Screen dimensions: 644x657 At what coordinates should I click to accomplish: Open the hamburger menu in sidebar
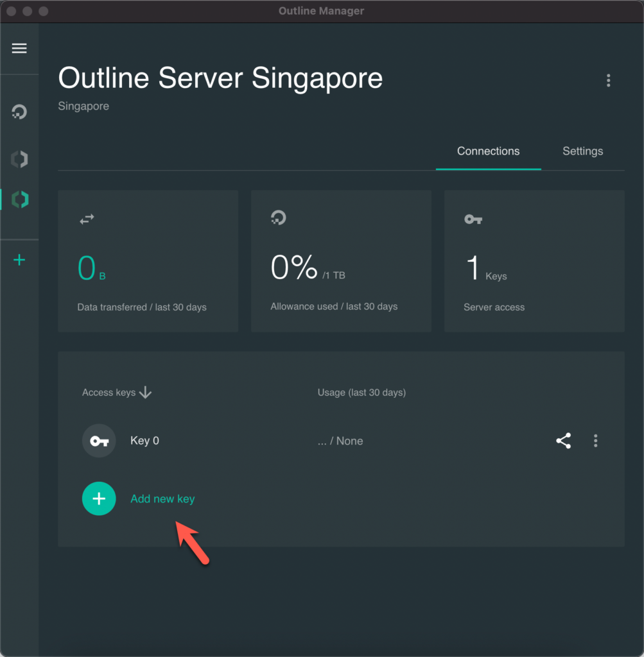click(x=19, y=48)
